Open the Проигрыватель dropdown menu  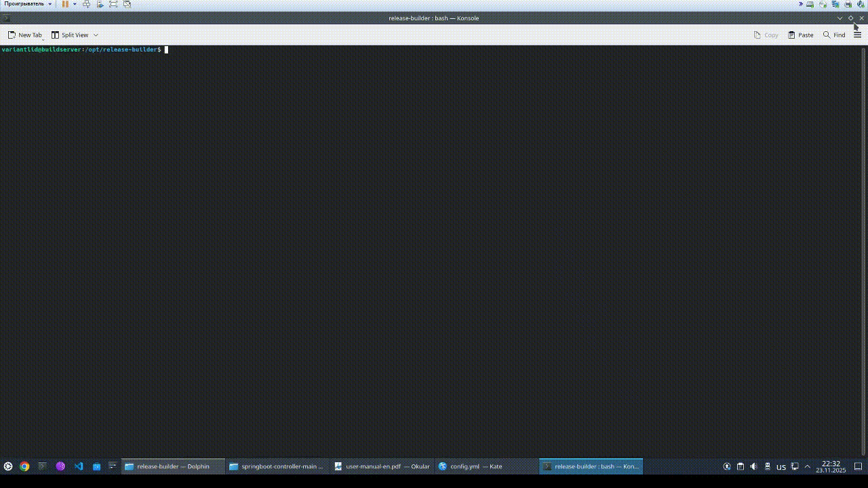(x=26, y=3)
